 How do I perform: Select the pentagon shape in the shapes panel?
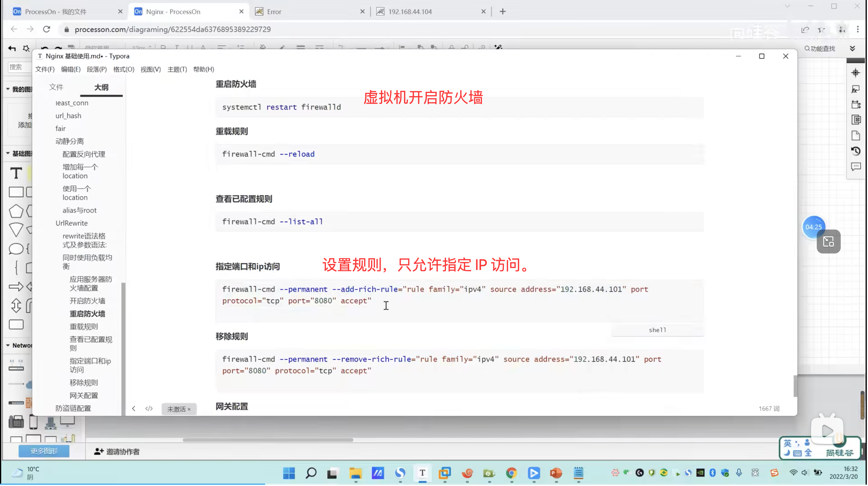click(16, 211)
